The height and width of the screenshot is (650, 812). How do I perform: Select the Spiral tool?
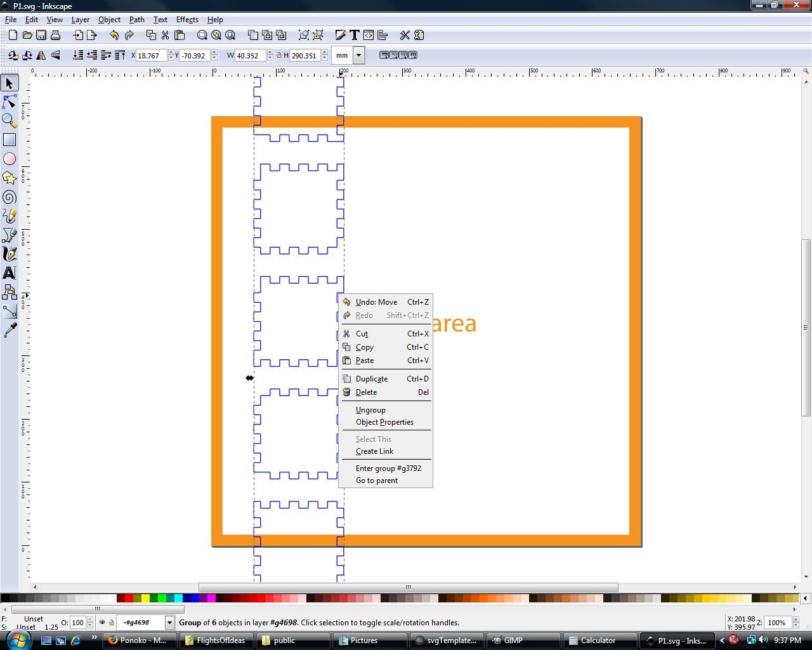10,197
